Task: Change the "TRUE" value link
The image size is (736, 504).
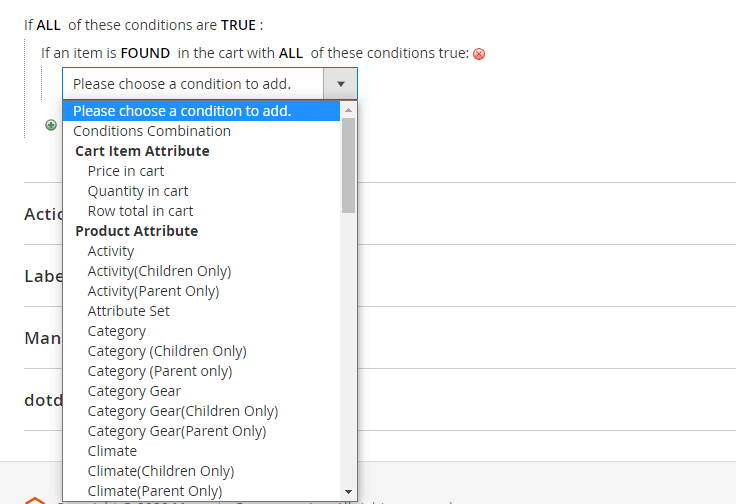Action: point(238,25)
